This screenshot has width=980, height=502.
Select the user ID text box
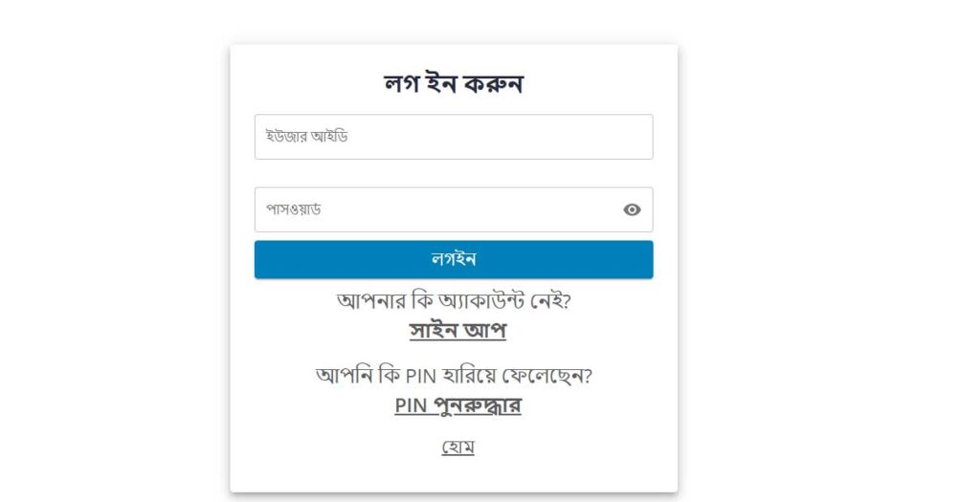pyautogui.click(x=454, y=137)
